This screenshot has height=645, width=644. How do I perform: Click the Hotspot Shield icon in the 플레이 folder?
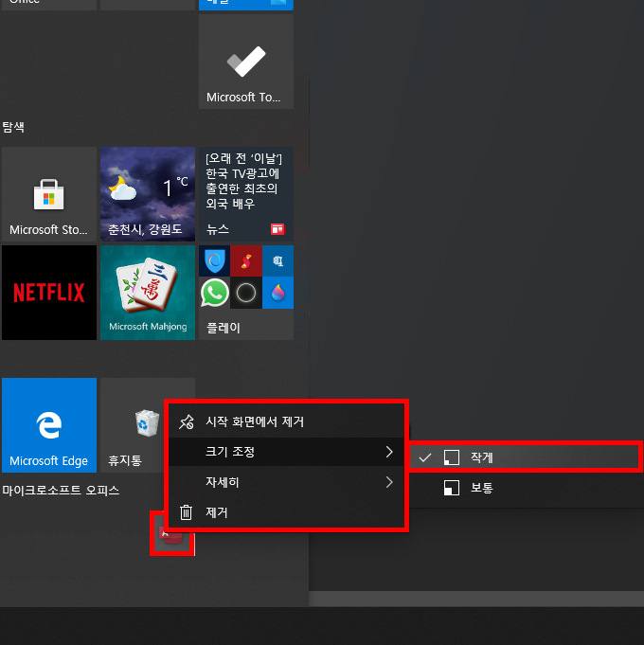(214, 260)
